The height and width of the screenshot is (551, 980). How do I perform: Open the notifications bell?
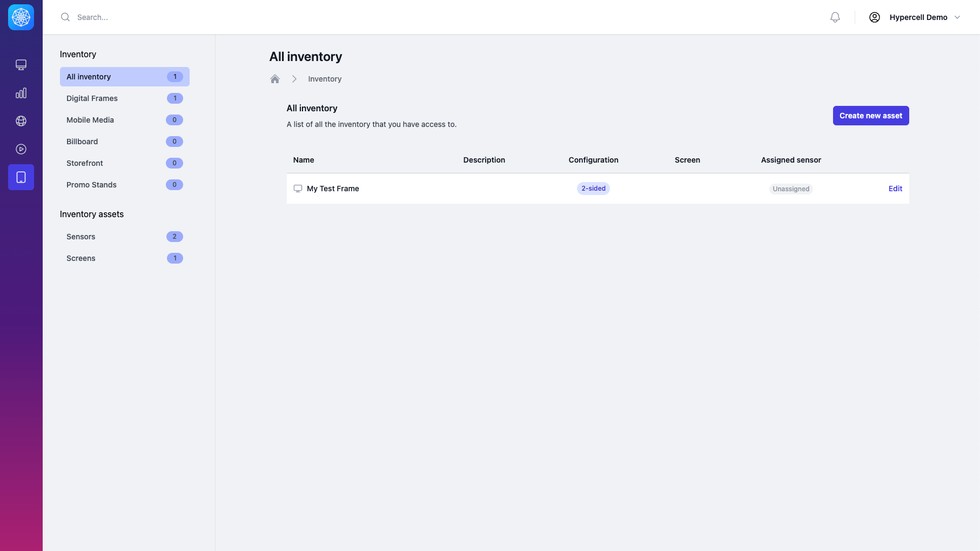(835, 17)
